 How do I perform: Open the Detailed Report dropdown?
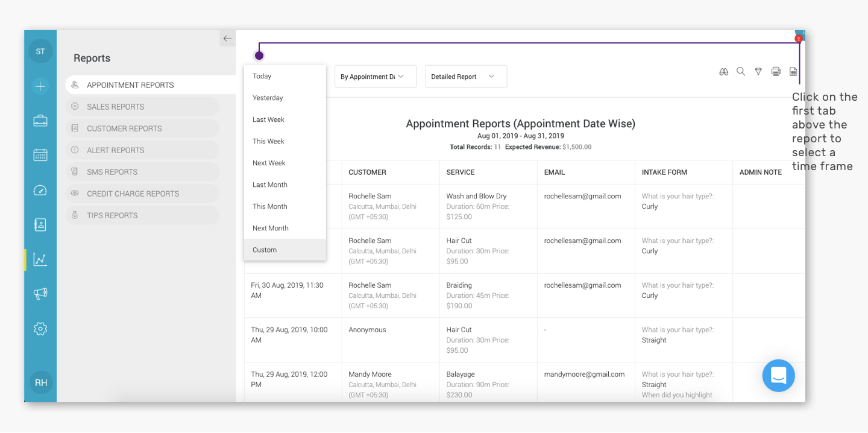point(466,77)
